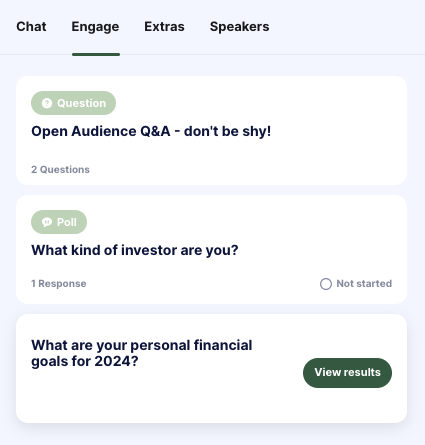Click the Not started status text

point(364,284)
